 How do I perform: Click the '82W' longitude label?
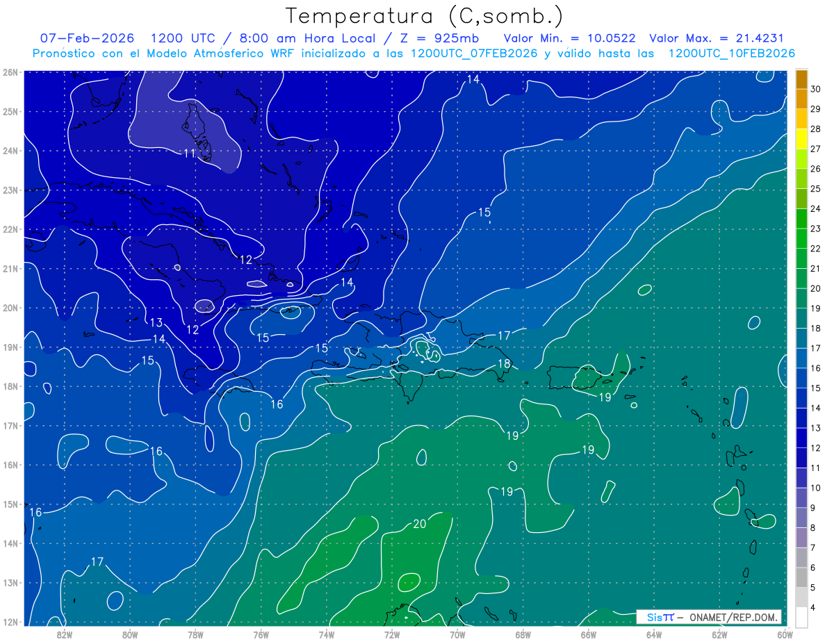(65, 634)
